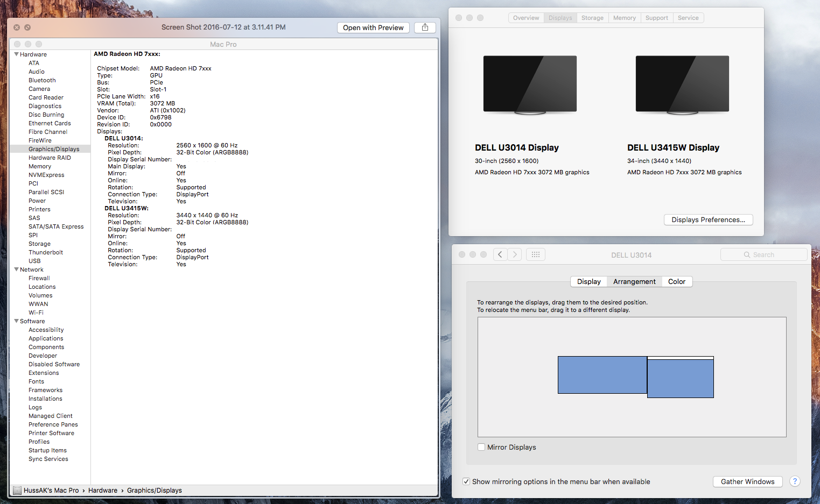Click the AMD Radeon HD 7xxx heading
The image size is (820, 504).
pos(127,54)
